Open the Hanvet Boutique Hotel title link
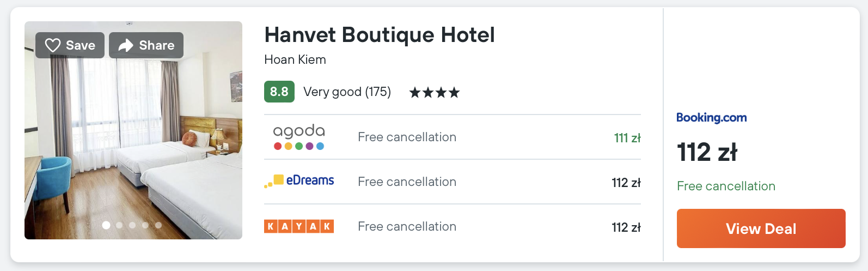 (x=379, y=35)
